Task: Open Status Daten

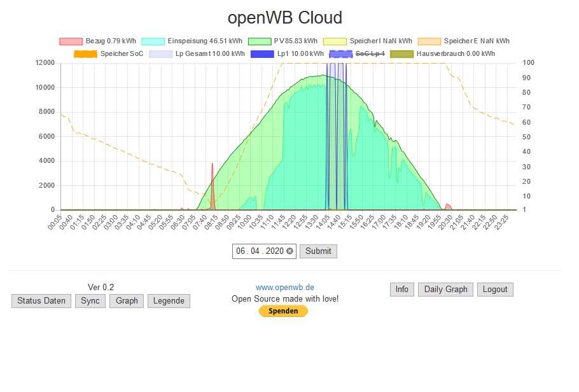Action: pos(41,301)
